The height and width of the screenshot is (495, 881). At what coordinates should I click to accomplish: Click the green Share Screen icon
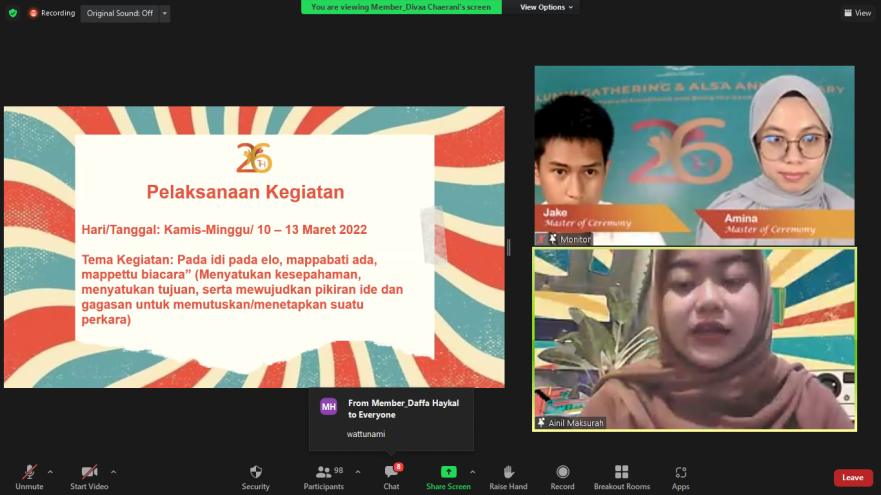coord(448,472)
